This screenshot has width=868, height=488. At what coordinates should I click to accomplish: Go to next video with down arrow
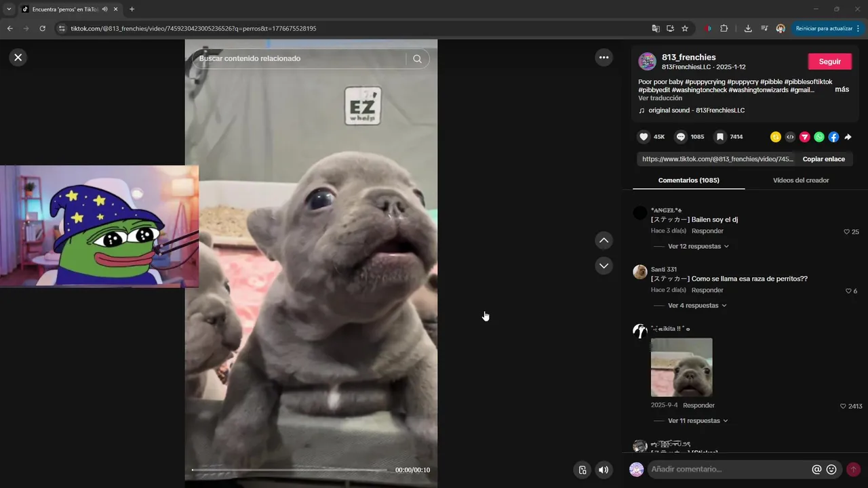coord(604,266)
